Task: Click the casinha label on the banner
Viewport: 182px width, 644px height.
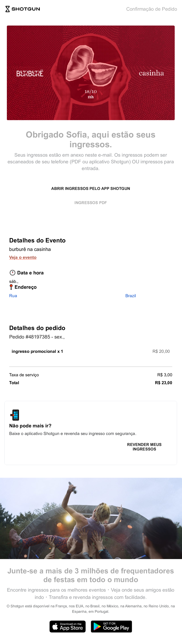Action: pyautogui.click(x=152, y=73)
